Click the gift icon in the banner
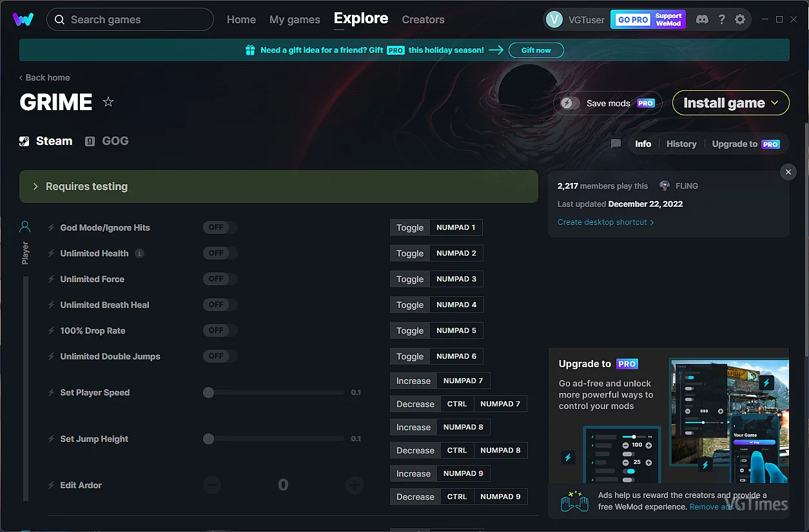Image resolution: width=809 pixels, height=532 pixels. coord(250,50)
